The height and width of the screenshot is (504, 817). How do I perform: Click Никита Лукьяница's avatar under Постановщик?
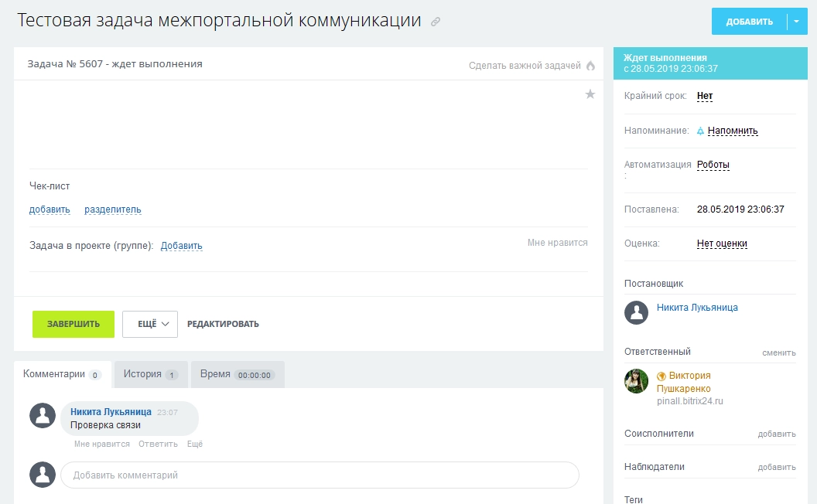(636, 313)
